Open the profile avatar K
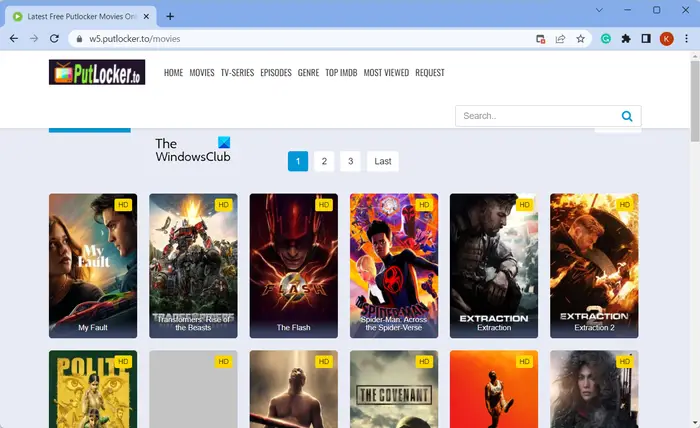 pyautogui.click(x=667, y=39)
